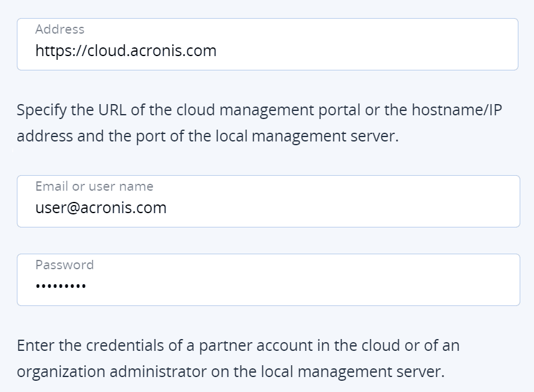This screenshot has width=534, height=392.
Task: Click the Address field label
Action: tap(59, 29)
